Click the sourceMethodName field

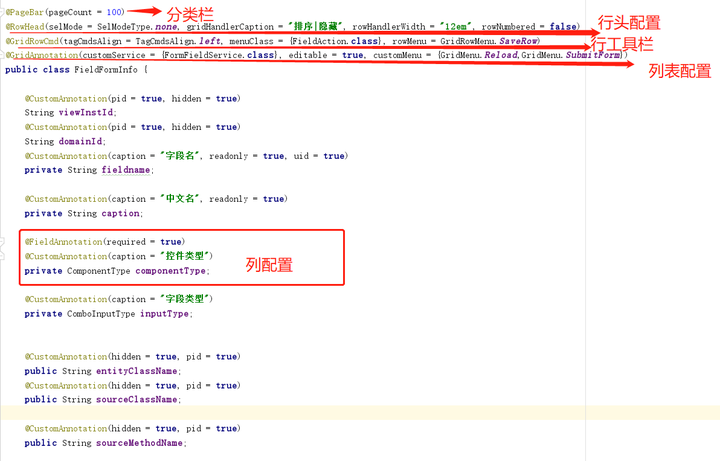click(140, 443)
